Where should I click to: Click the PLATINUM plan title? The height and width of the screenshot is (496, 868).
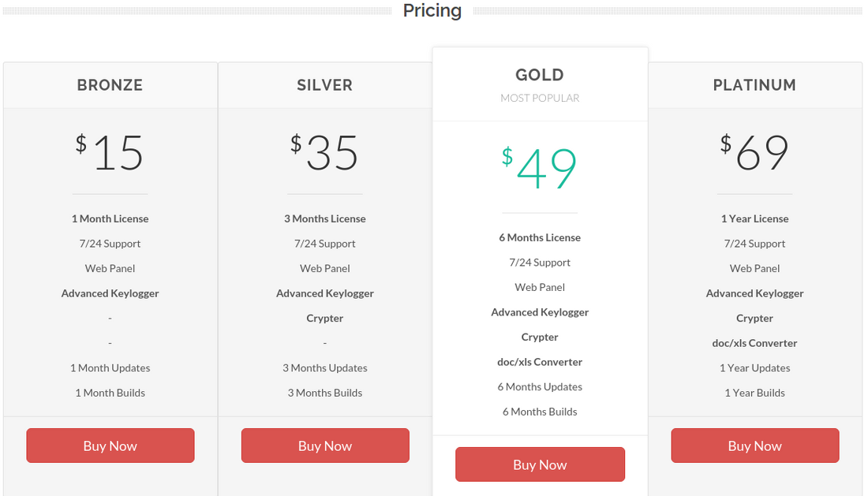point(755,85)
